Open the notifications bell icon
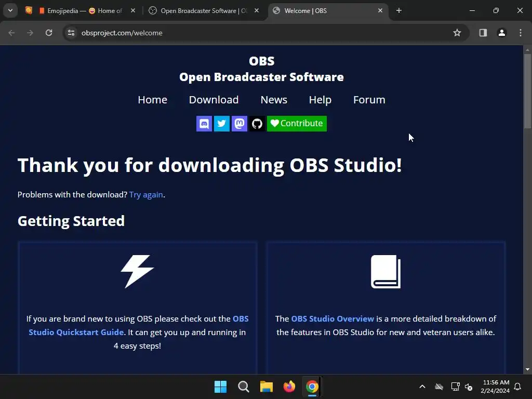 pyautogui.click(x=518, y=387)
